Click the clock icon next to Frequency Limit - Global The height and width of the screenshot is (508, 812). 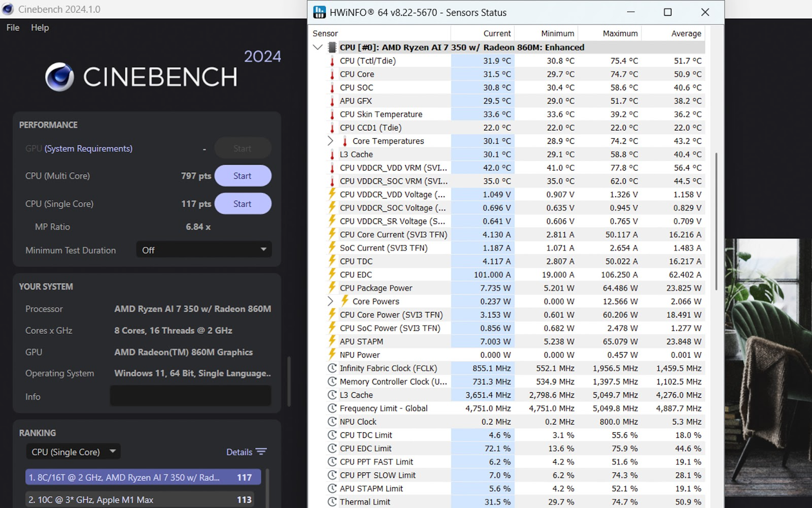click(x=332, y=408)
